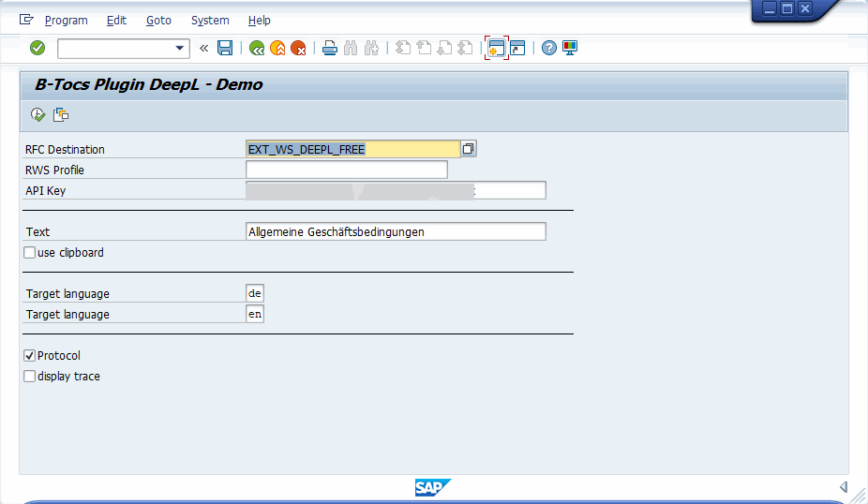
Task: Open the Help menu
Action: pyautogui.click(x=259, y=21)
